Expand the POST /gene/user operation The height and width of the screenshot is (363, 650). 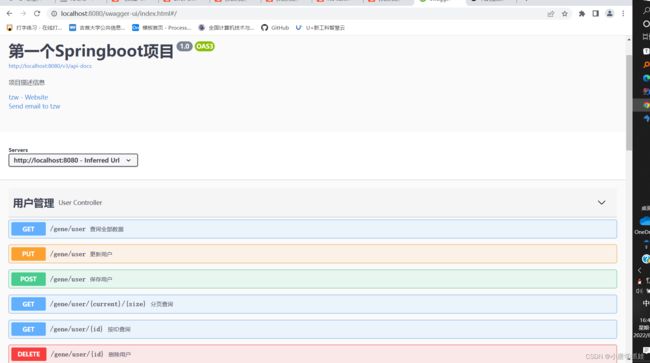coord(313,279)
